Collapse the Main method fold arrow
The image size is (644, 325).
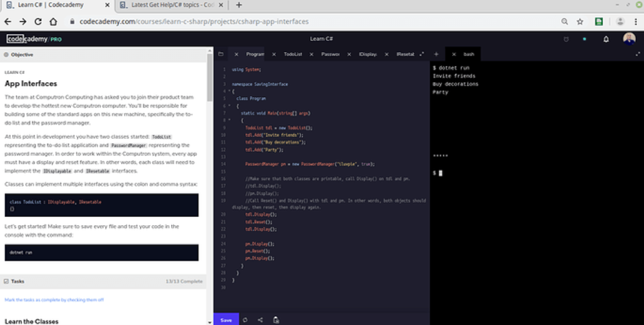(229, 120)
